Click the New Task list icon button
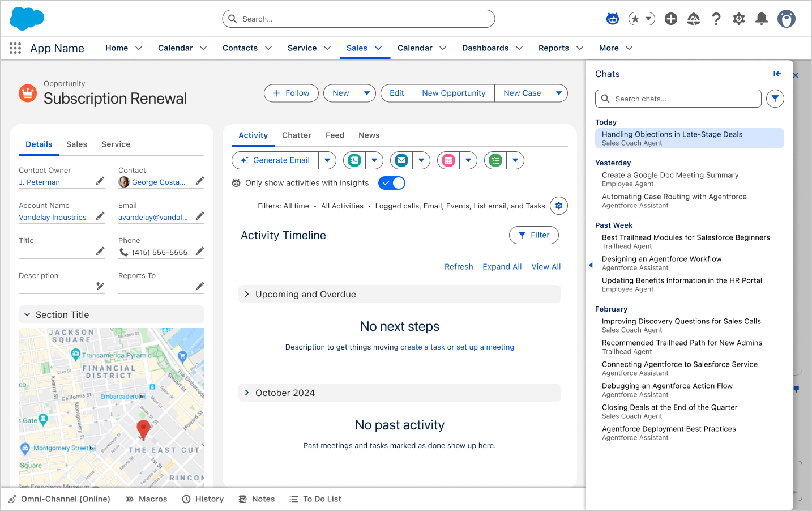812x511 pixels. click(x=495, y=160)
